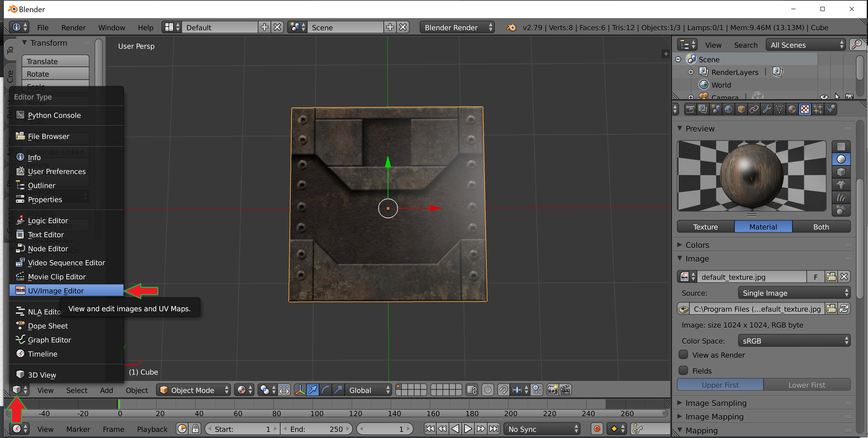
Task: Switch preview to Texture
Action: 705,227
